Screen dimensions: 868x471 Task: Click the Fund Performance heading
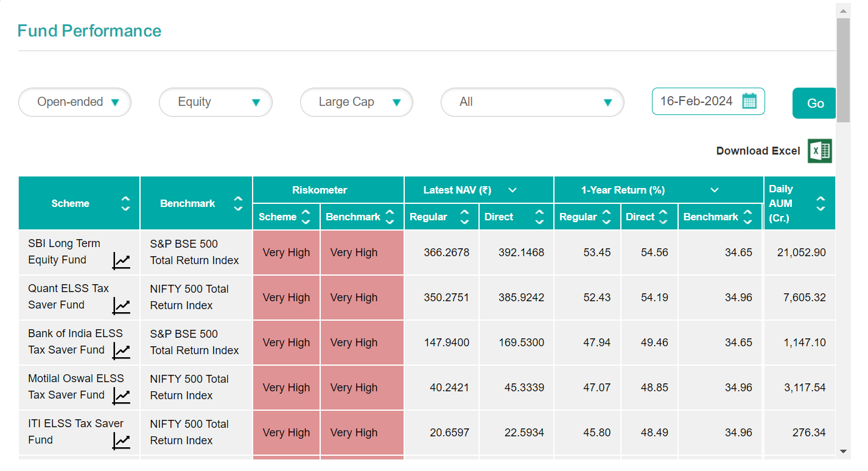[x=89, y=30]
